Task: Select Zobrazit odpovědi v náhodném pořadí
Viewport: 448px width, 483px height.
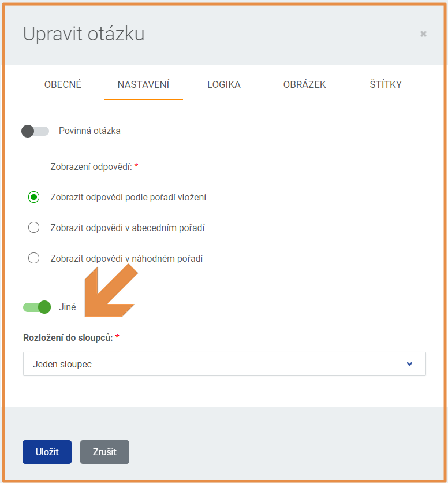Action: point(33,258)
